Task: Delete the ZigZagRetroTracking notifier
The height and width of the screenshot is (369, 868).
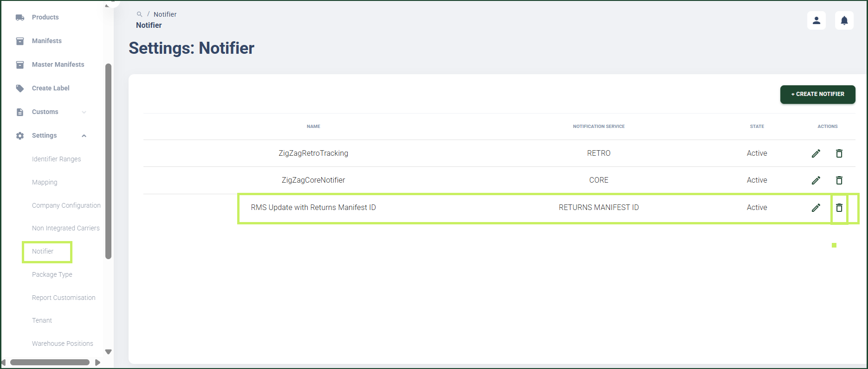Action: coord(839,153)
